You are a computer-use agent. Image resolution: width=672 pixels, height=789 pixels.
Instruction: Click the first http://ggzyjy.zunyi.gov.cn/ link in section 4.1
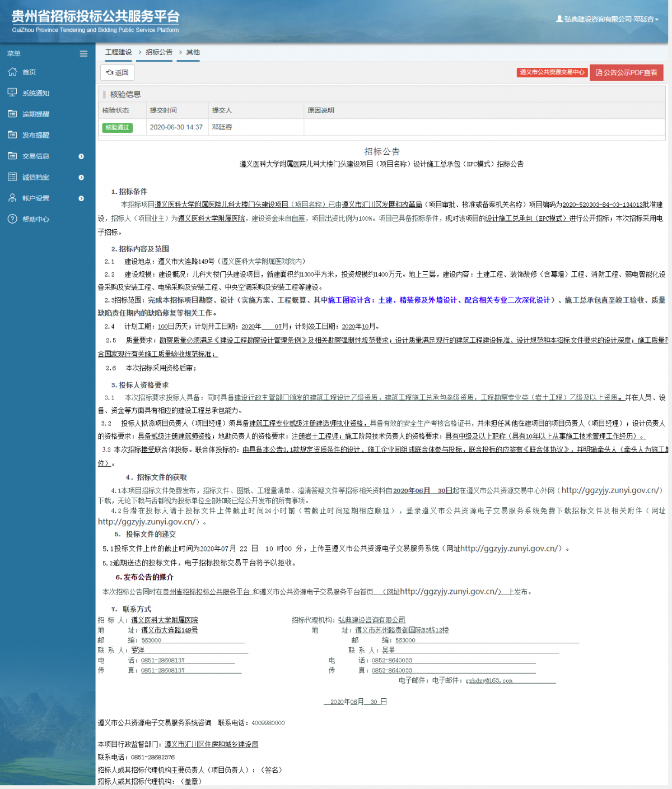610,490
